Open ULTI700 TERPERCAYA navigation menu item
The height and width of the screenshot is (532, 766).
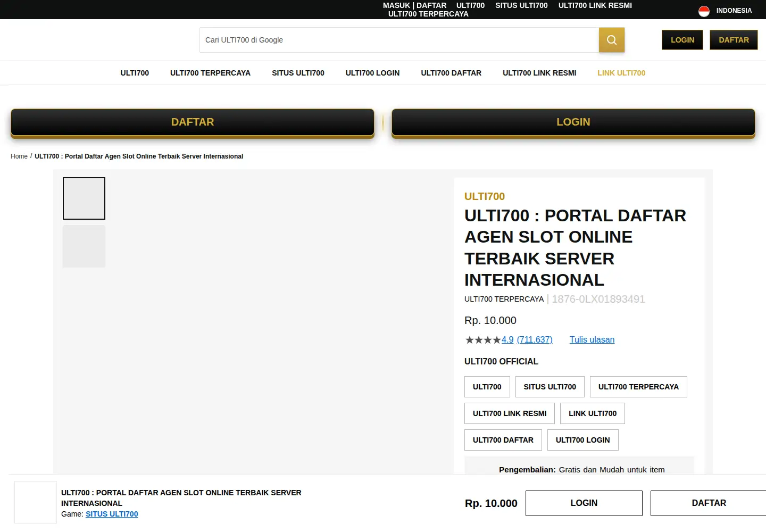click(x=210, y=73)
